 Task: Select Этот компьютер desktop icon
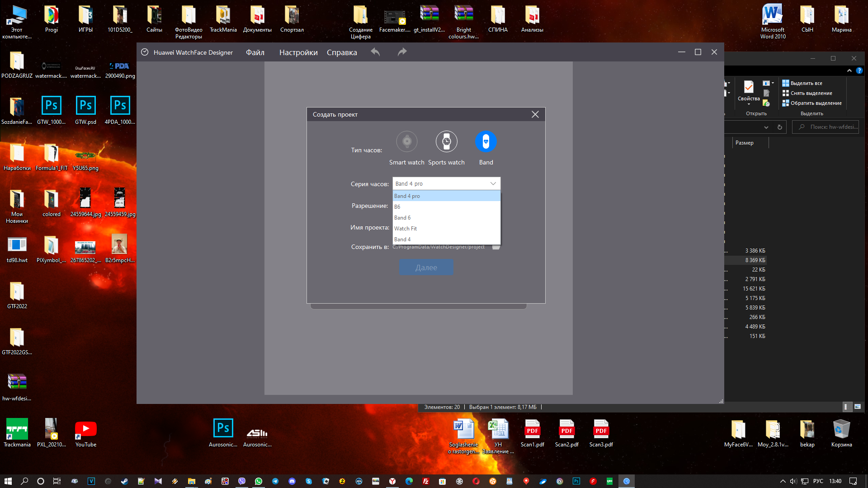17,22
